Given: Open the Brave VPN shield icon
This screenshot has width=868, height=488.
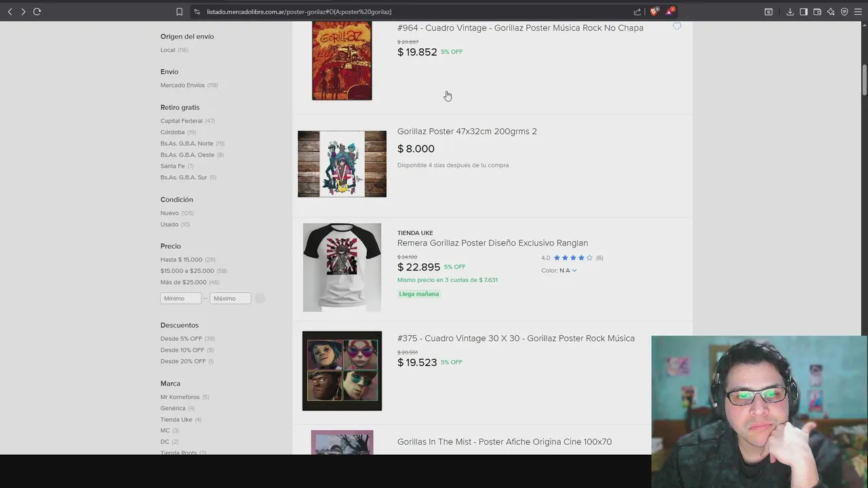Looking at the screenshot, I should tap(844, 12).
